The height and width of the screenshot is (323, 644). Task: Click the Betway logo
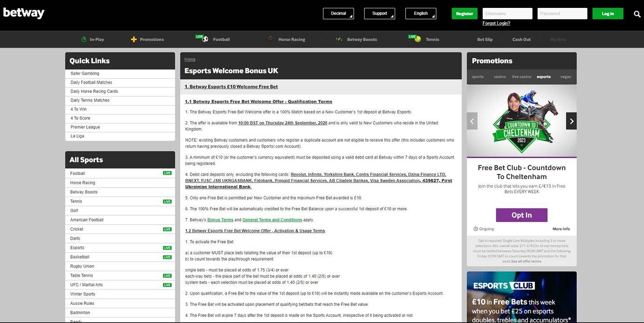click(24, 13)
